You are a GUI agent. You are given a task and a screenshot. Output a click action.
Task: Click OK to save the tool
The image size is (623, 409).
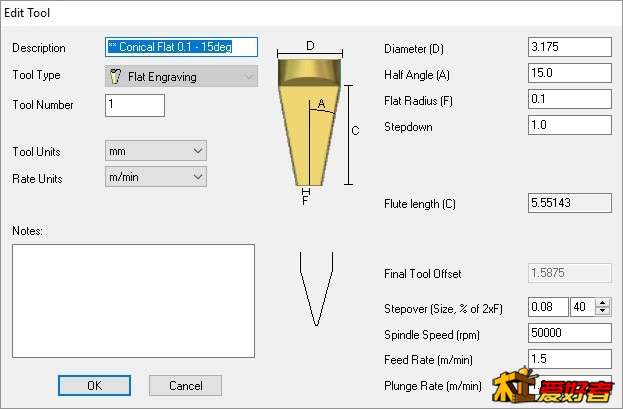(x=94, y=386)
